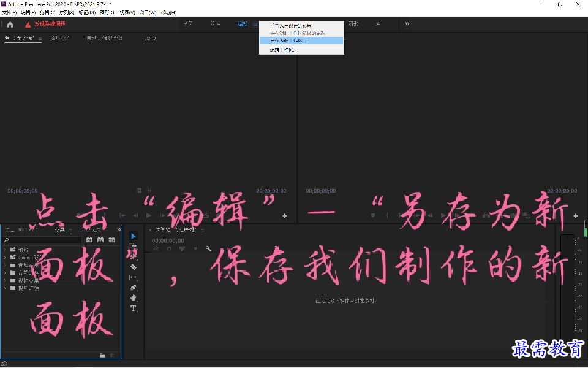The height and width of the screenshot is (368, 588).
Task: Switch to the 图形 workspace
Action: click(353, 24)
